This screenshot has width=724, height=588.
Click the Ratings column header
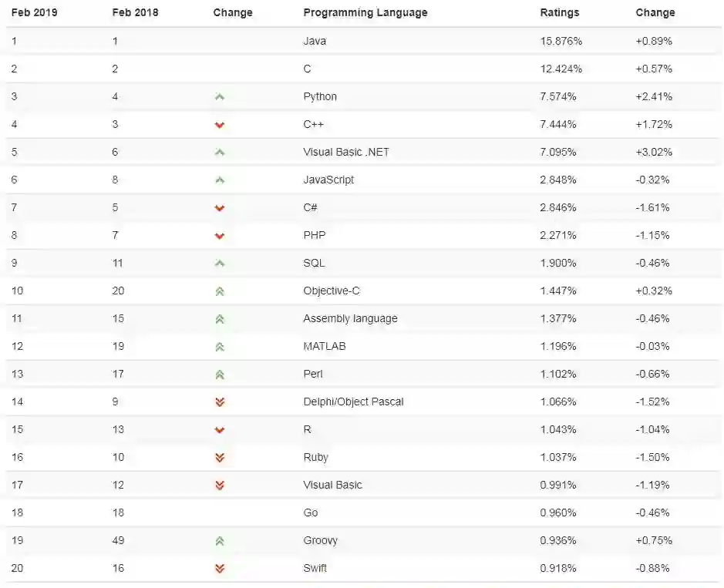click(x=559, y=12)
